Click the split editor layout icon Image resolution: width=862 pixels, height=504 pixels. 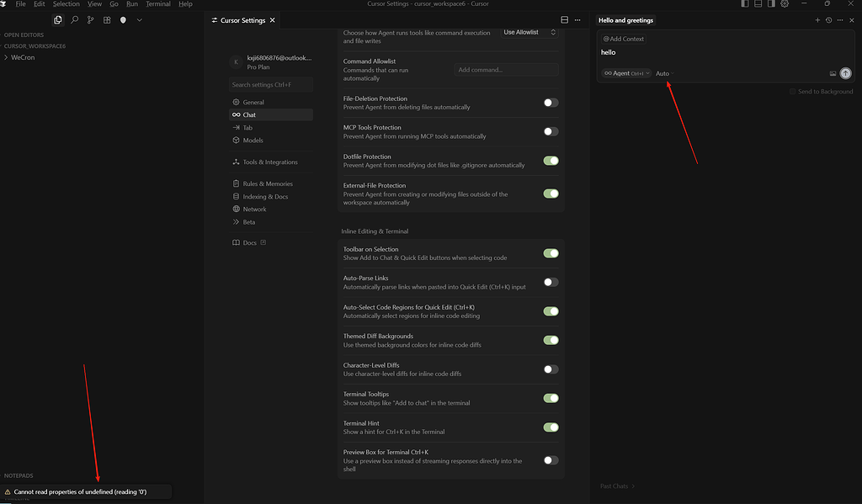click(564, 19)
